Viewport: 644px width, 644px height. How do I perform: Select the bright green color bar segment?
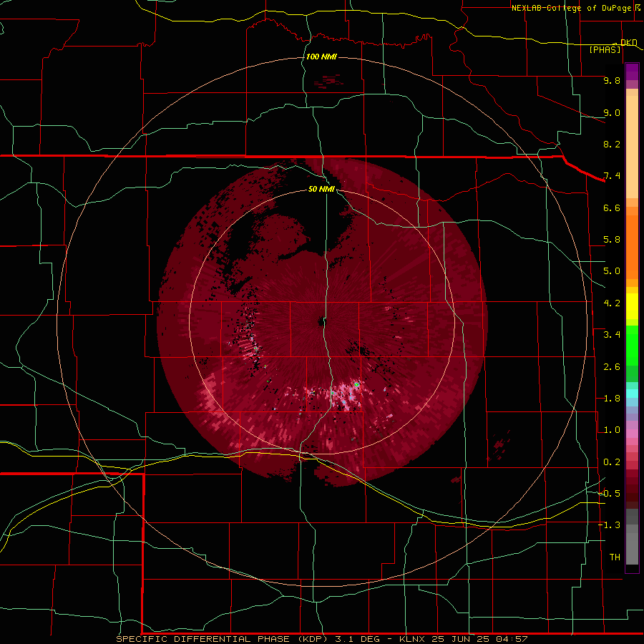pos(632,345)
